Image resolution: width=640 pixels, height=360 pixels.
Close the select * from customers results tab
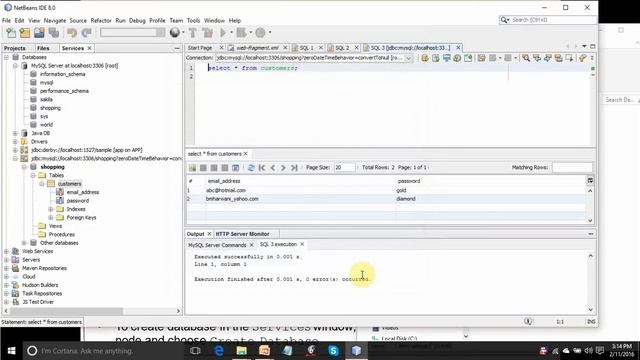point(246,154)
